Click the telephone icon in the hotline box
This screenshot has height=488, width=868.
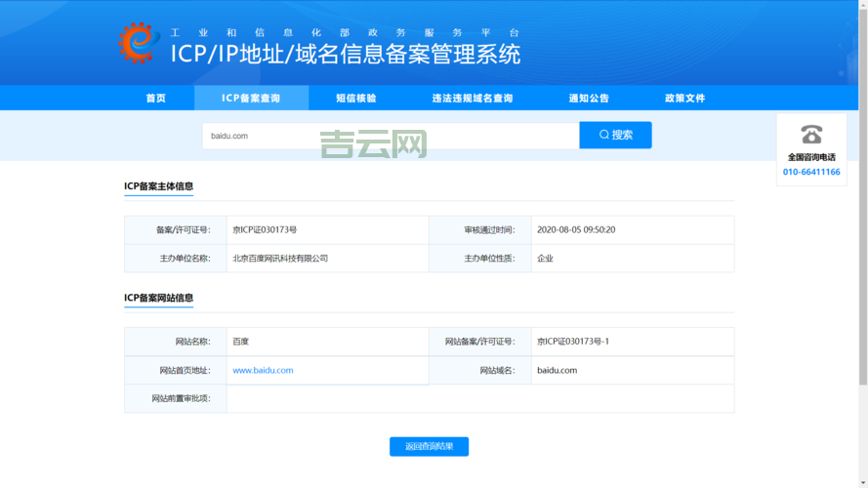click(811, 135)
